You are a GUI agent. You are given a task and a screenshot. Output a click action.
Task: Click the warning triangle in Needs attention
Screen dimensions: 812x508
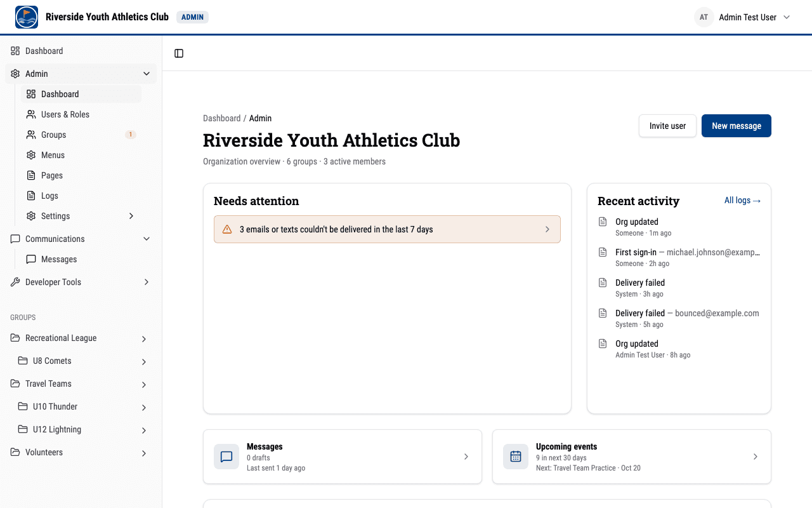227,229
